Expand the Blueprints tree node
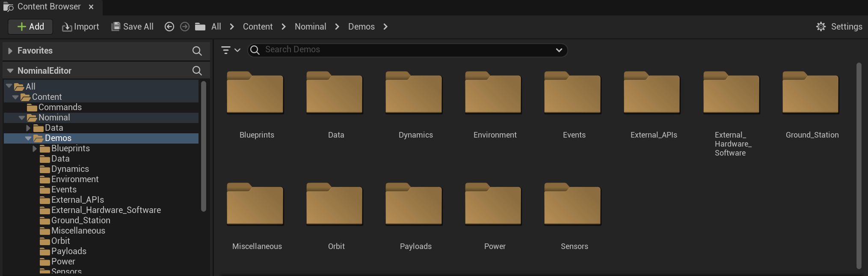 coord(35,149)
